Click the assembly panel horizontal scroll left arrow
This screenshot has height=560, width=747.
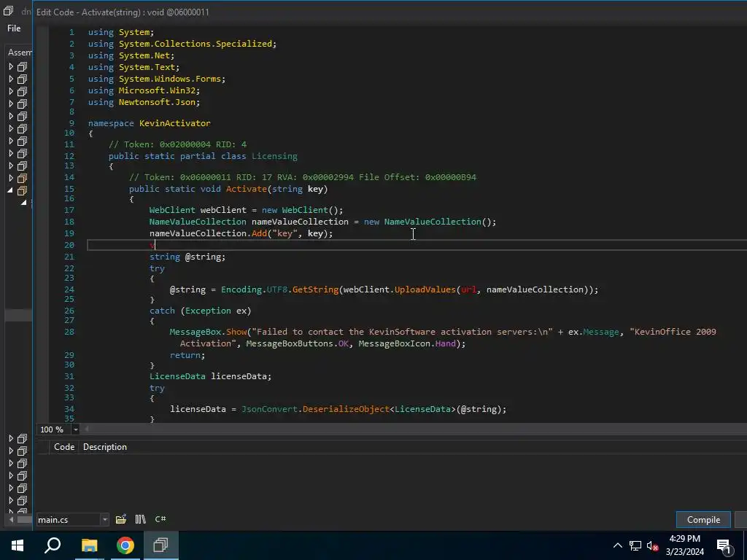pos(12,519)
